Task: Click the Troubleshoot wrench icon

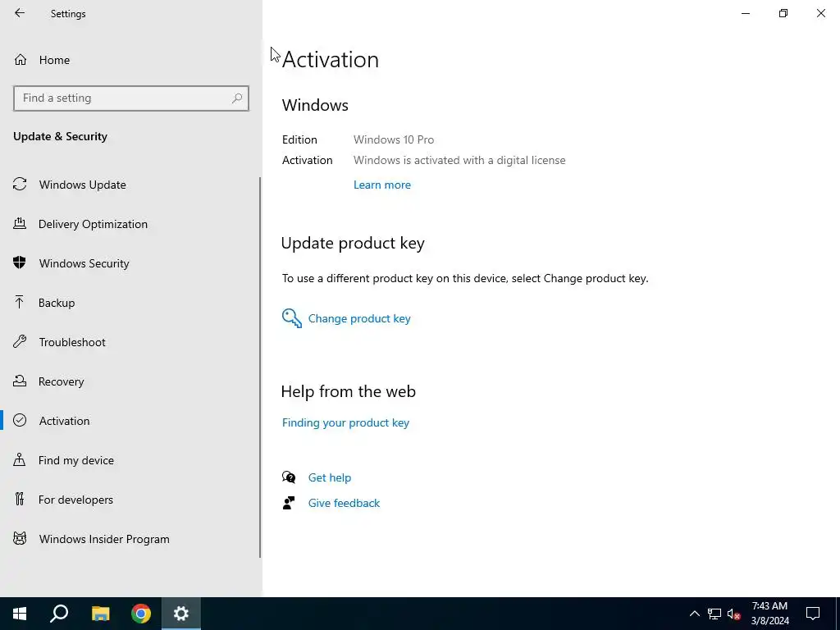Action: [x=20, y=341]
